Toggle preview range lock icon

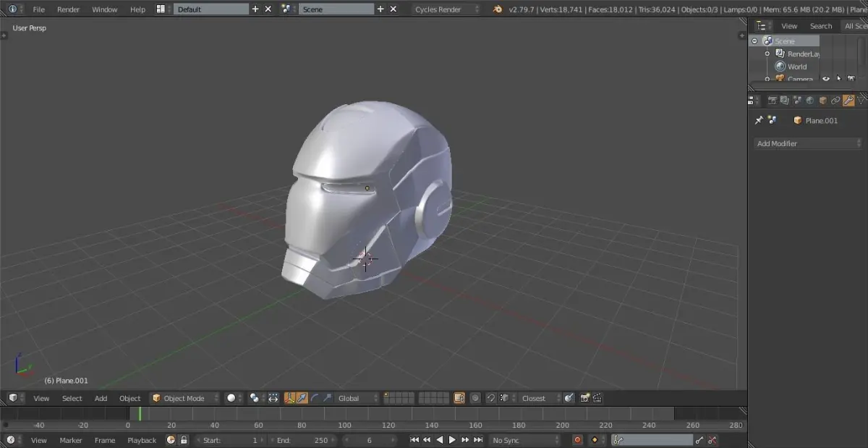tap(184, 440)
